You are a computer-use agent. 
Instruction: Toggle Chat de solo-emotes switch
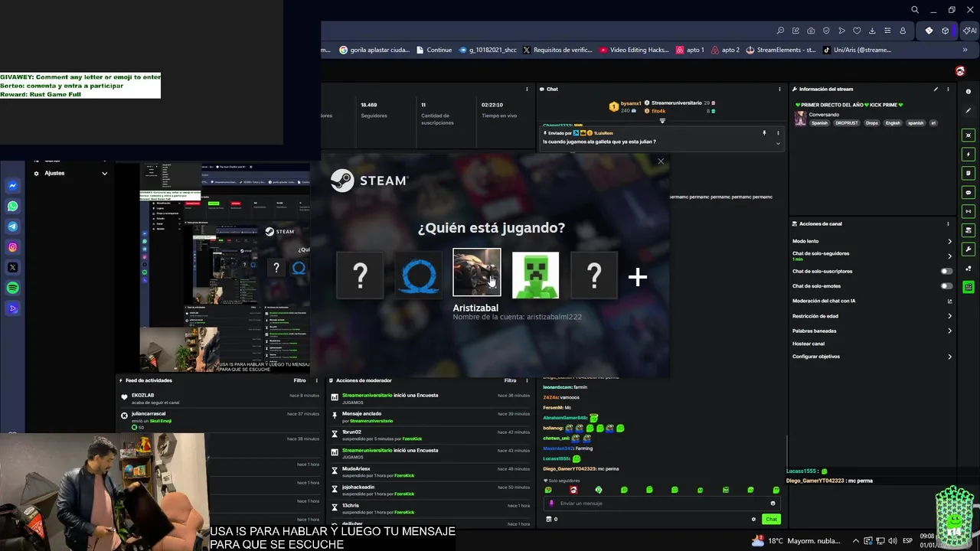point(947,285)
